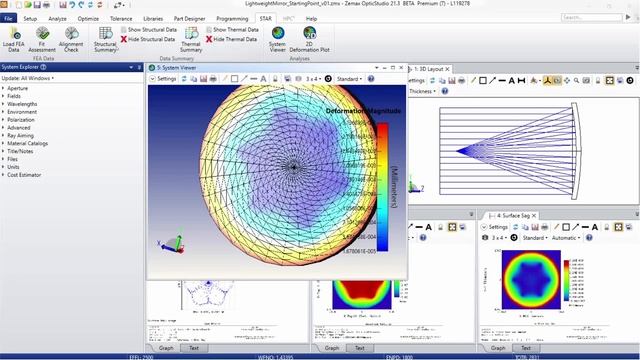Switch to the Analyze ribbon tab
This screenshot has width=640, height=360.
(57, 18)
